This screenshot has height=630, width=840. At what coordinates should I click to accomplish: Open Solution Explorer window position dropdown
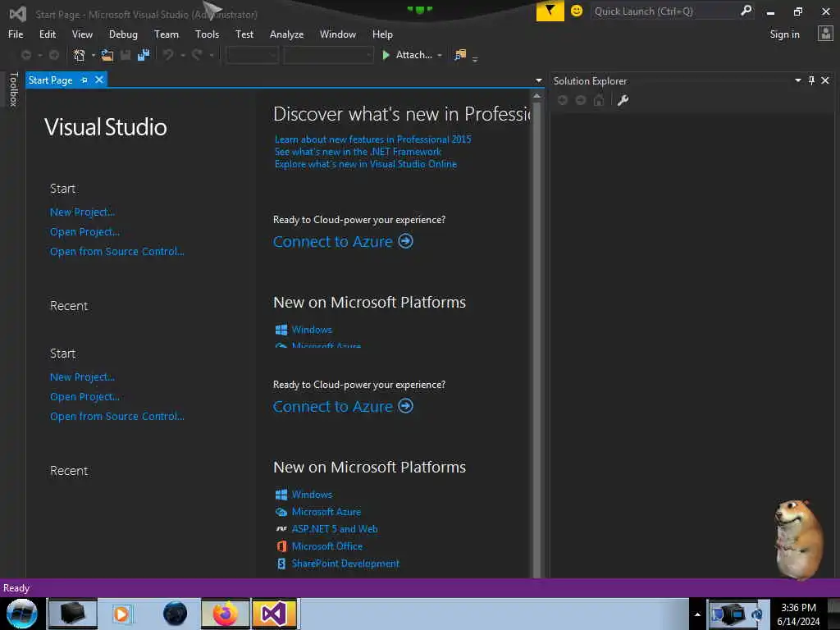click(797, 80)
